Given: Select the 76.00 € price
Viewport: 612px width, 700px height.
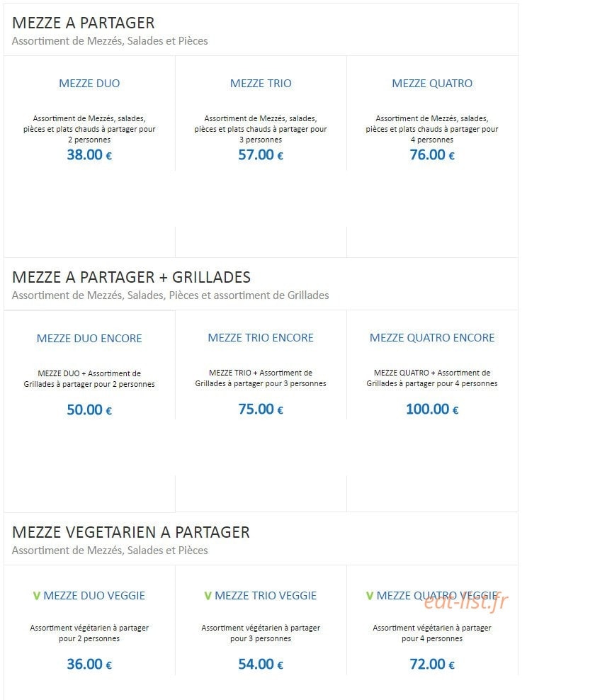Looking at the screenshot, I should (432, 155).
